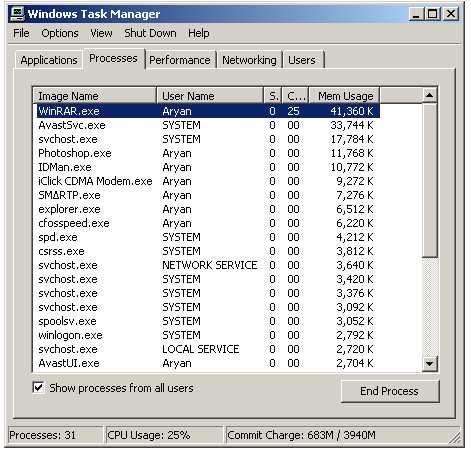Switch to the Networking tab

coord(249,60)
